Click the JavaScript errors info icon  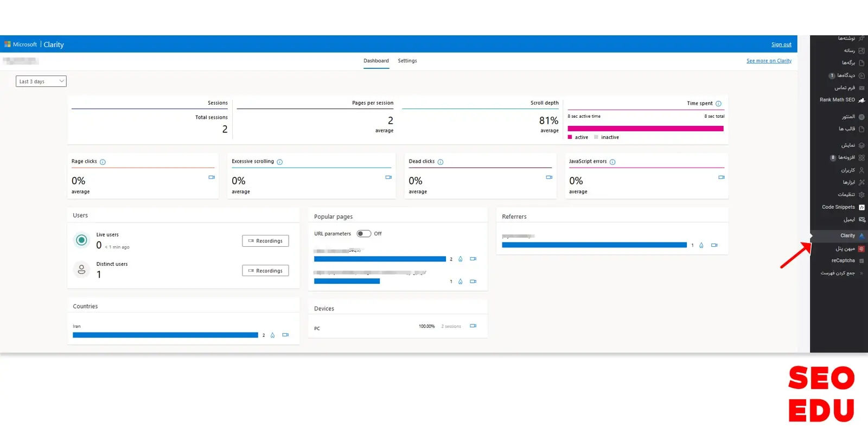click(612, 162)
